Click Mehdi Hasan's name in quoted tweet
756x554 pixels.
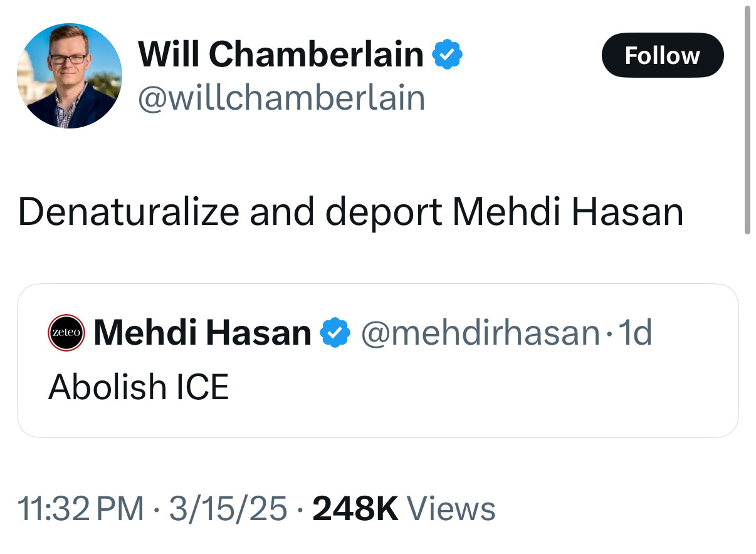pyautogui.click(x=202, y=333)
